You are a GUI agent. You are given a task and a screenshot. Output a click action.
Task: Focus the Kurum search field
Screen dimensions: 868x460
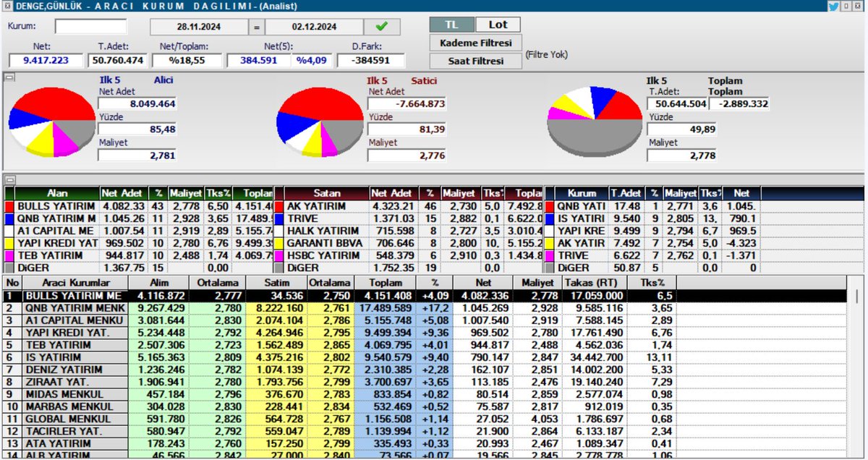(x=91, y=27)
